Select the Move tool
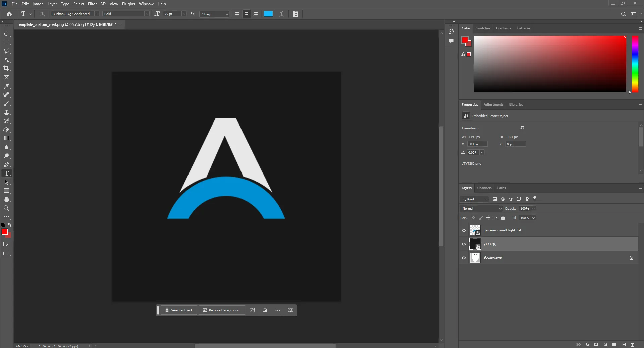Screen dimensions: 644x348 coord(6,34)
